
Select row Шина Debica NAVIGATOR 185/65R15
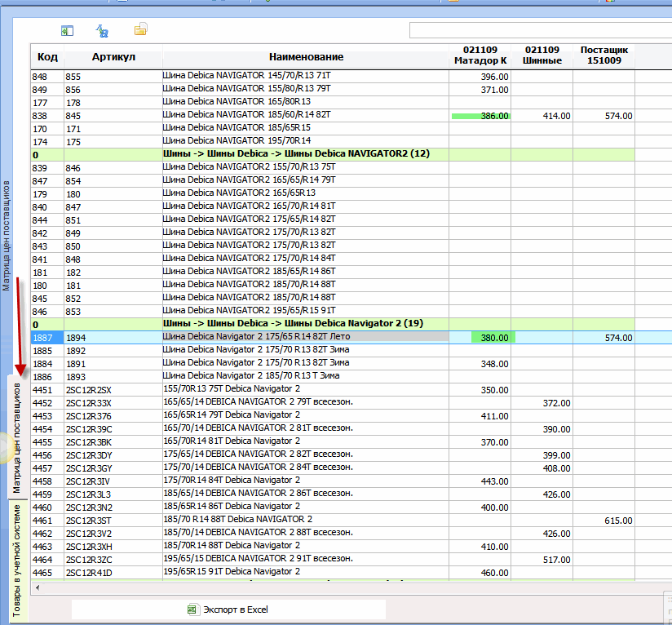point(333,129)
